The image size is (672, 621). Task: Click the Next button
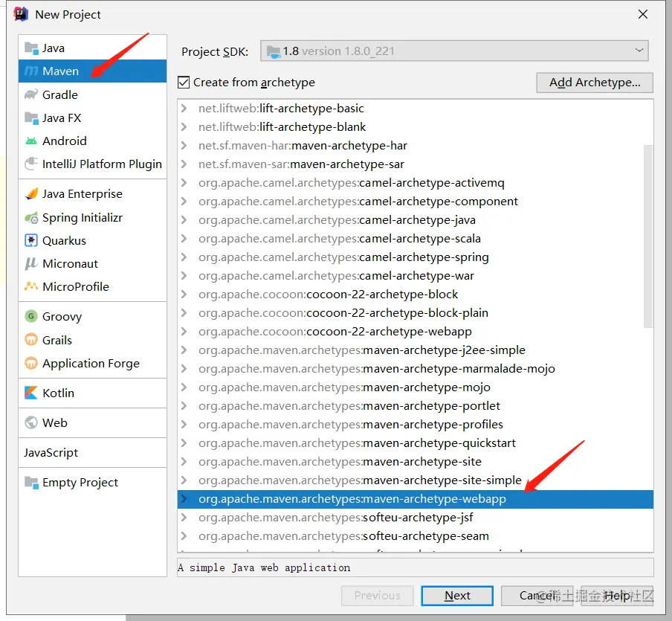457,596
